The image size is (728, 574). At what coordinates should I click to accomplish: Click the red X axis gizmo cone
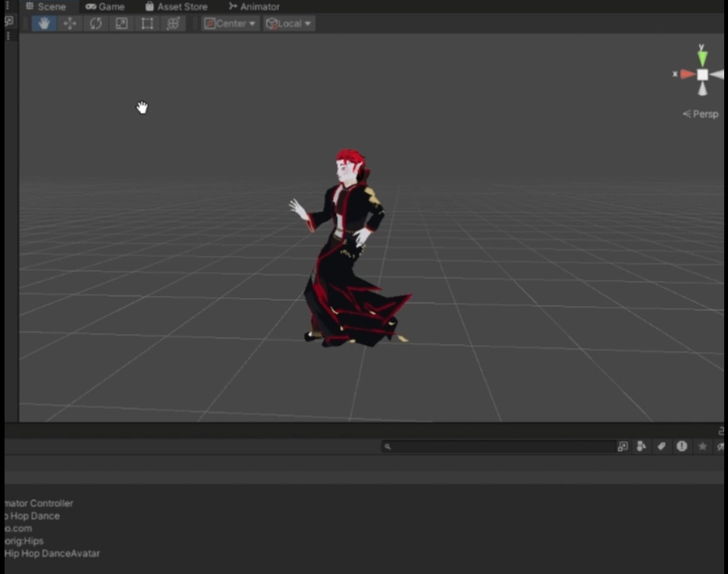(x=687, y=74)
